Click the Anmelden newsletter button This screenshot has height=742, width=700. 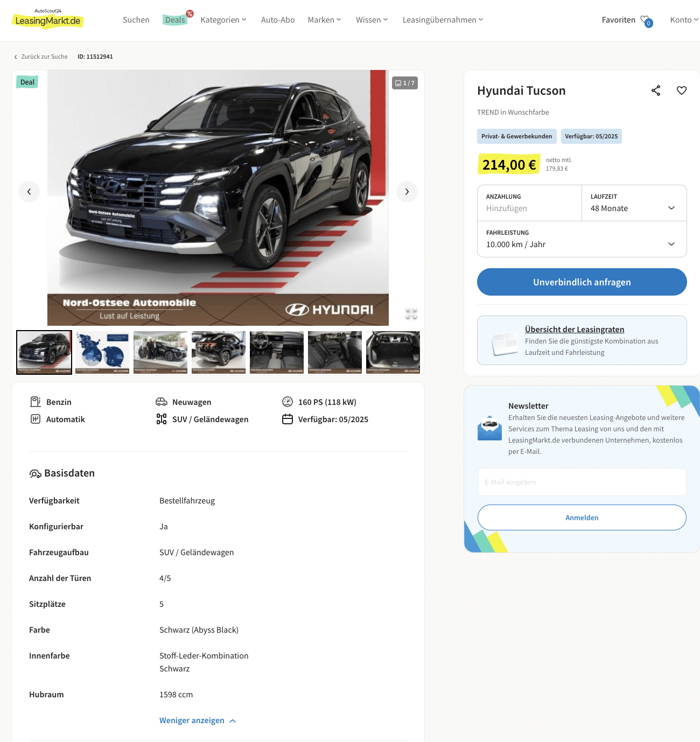tap(582, 517)
